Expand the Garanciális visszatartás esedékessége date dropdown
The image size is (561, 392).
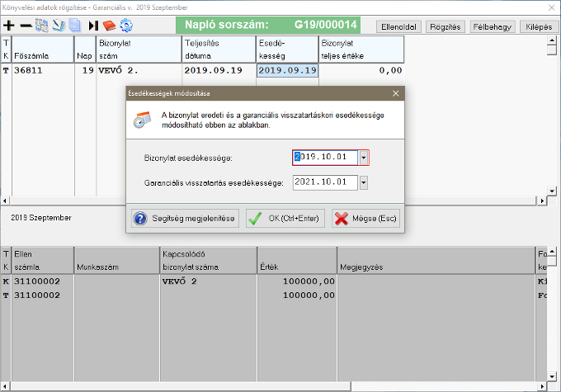tap(364, 182)
